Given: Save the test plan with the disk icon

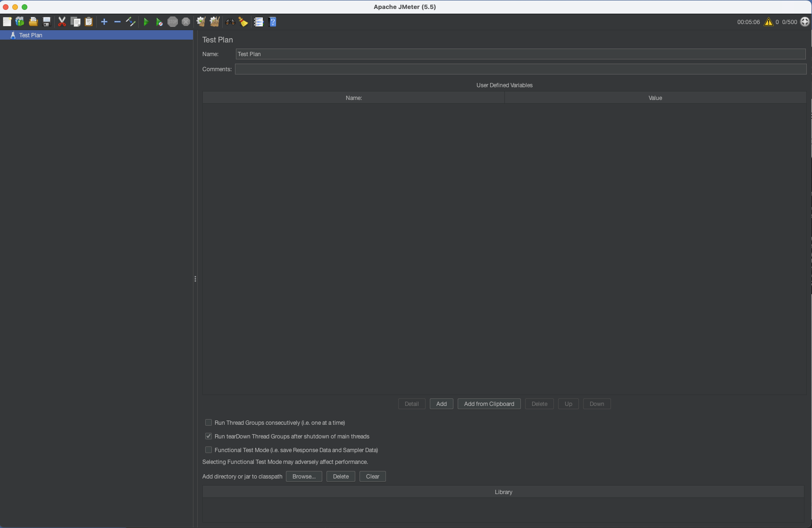Looking at the screenshot, I should [47, 22].
